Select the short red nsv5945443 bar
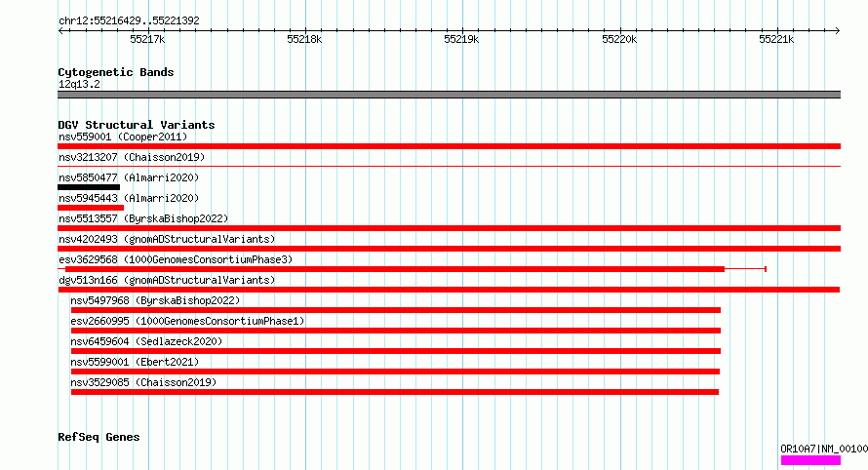The height and width of the screenshot is (470, 868). pyautogui.click(x=91, y=208)
